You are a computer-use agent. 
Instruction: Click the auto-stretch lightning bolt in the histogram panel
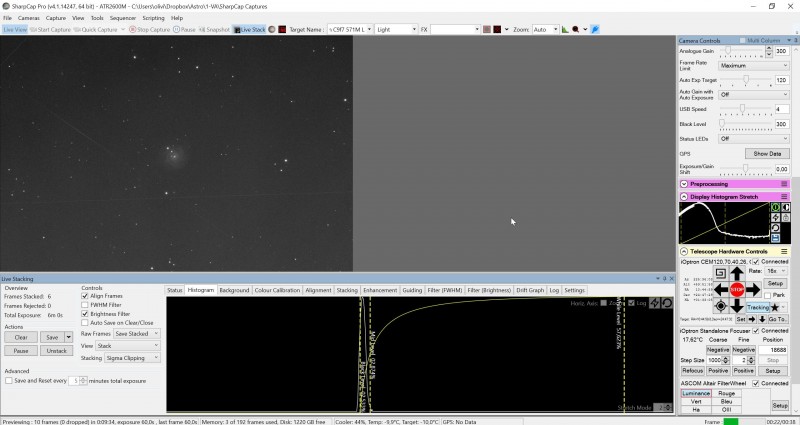775,217
